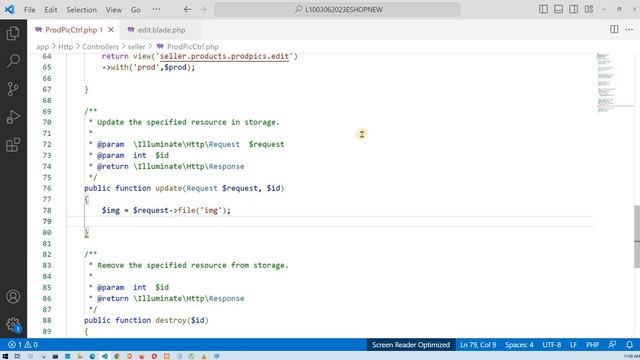
Task: Click the 'seller.products.prodpics.edit' string
Action: pos(224,56)
